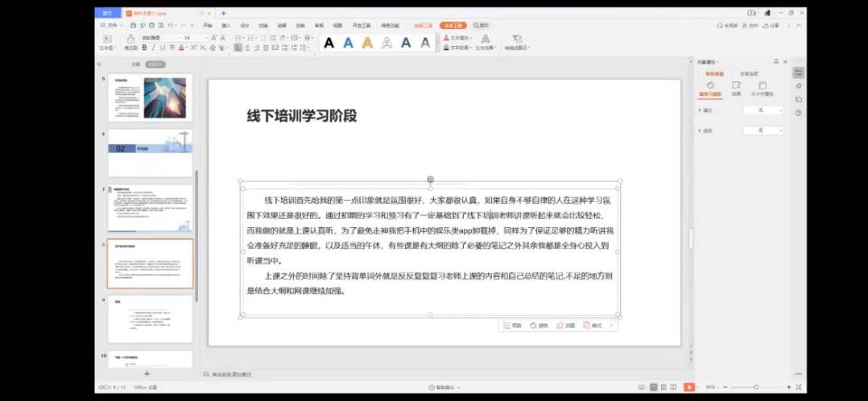This screenshot has width=868, height=401.
Task: Switch to the 文本选项 tab in properties
Action: click(x=750, y=73)
